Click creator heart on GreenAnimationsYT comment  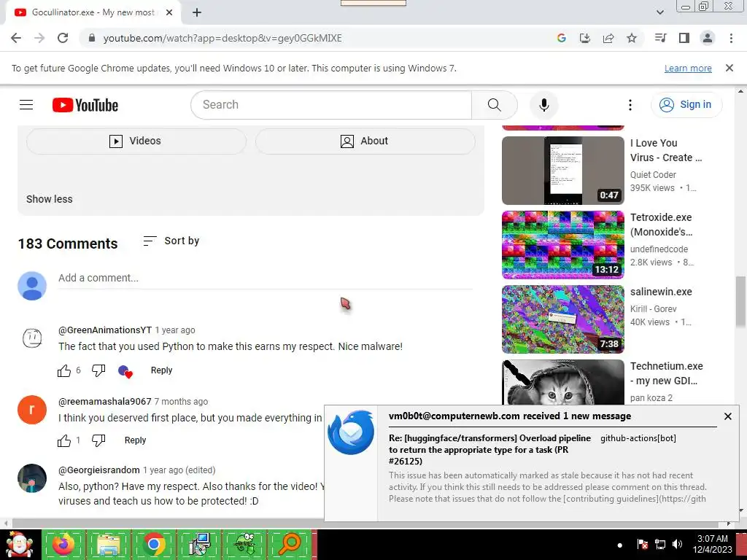click(125, 371)
